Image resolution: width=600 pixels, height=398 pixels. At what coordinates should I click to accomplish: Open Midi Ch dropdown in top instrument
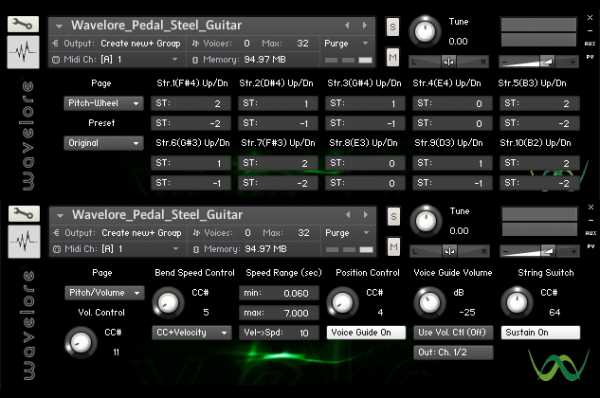[x=115, y=60]
